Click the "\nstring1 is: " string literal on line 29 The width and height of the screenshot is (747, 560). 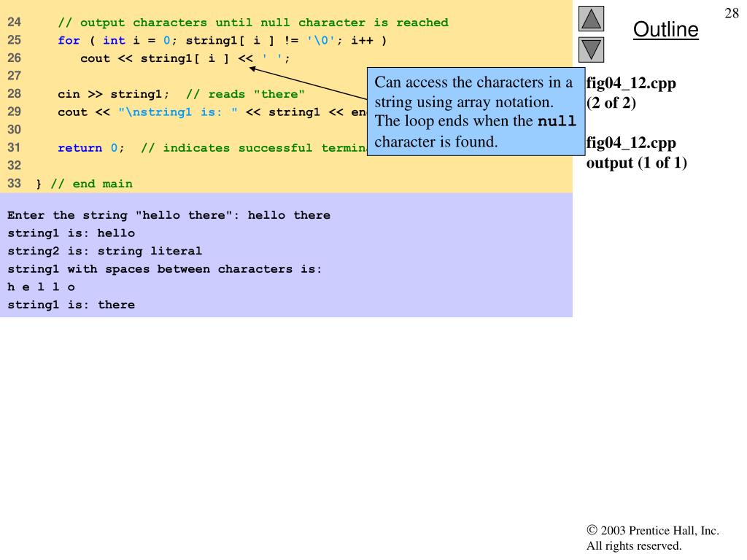pos(178,112)
